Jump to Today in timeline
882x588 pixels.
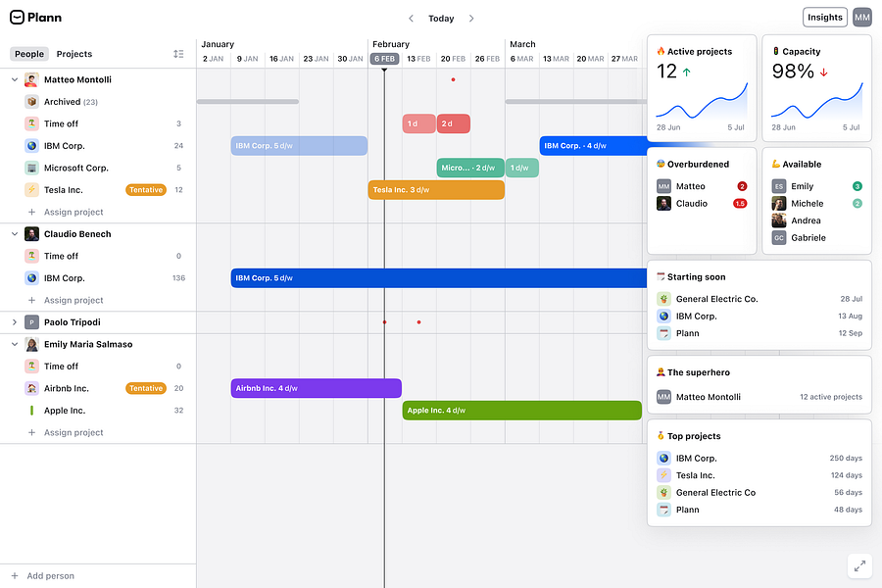click(441, 19)
